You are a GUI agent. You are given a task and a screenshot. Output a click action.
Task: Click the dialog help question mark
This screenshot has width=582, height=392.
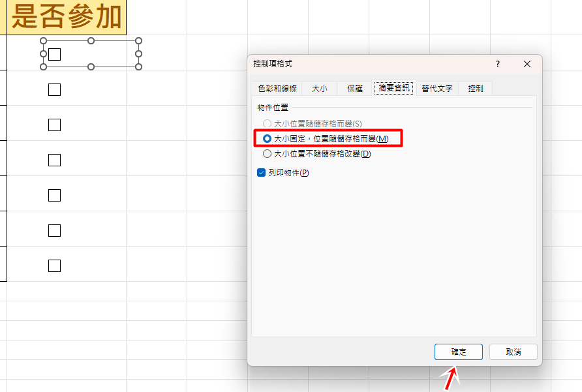pyautogui.click(x=497, y=64)
